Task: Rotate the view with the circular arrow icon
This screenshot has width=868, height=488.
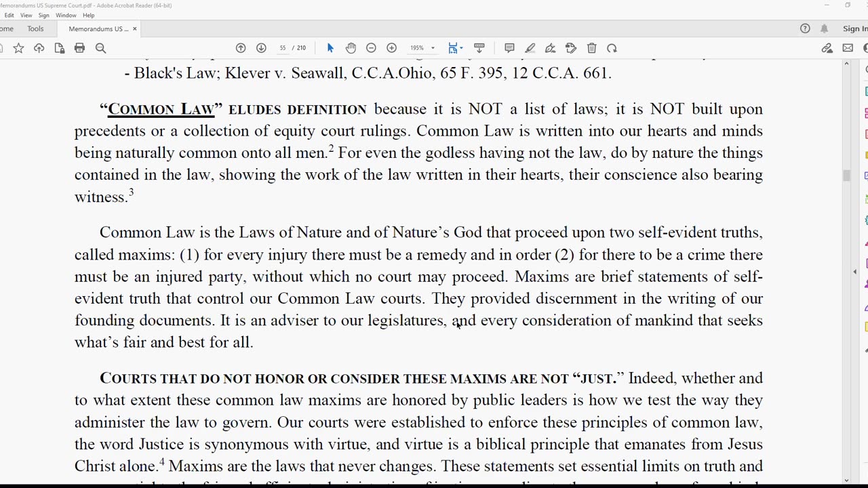Action: pyautogui.click(x=612, y=48)
